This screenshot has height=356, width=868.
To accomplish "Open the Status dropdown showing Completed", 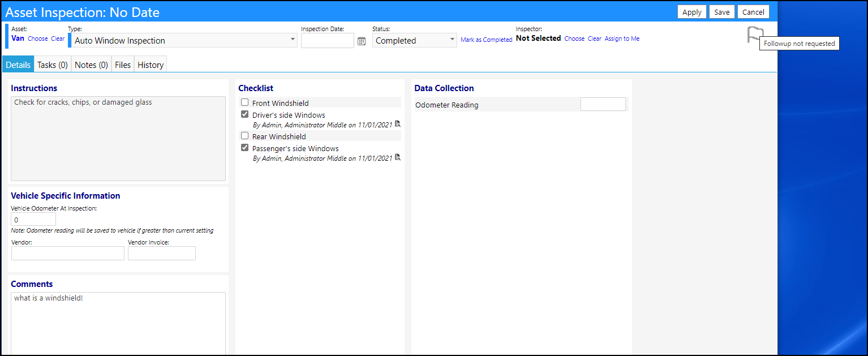I will [x=415, y=40].
